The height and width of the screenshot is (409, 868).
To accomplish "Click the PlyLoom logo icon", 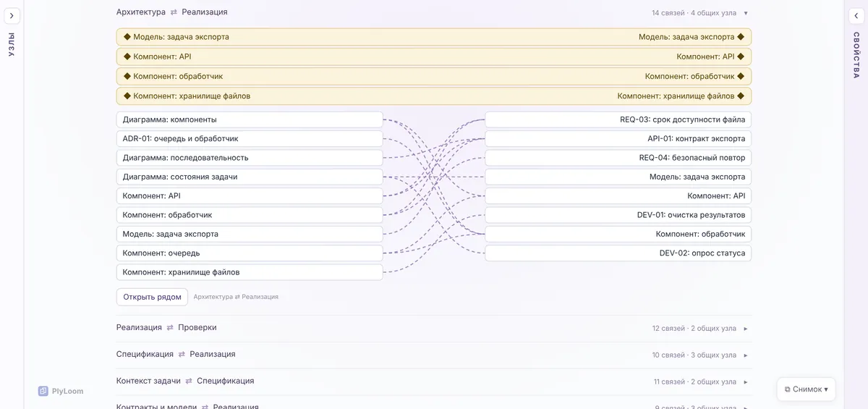I will point(43,391).
